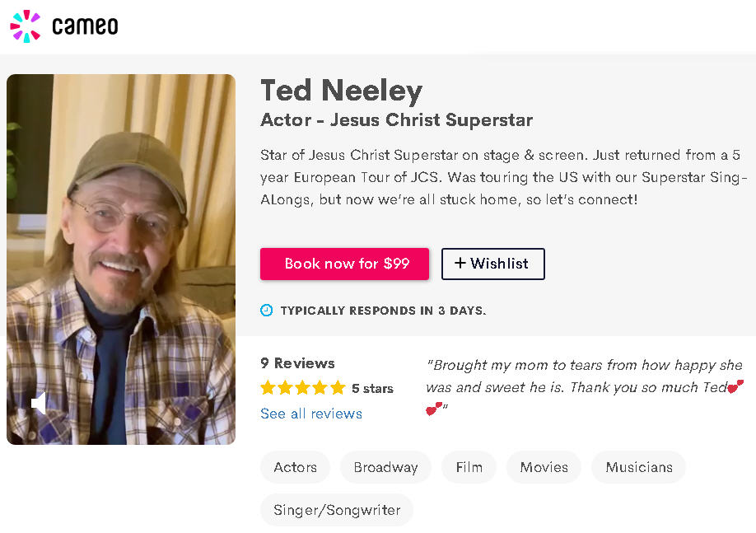Open the Singer/Songwriter category tag
Image resolution: width=756 pixels, height=533 pixels.
[x=337, y=510]
